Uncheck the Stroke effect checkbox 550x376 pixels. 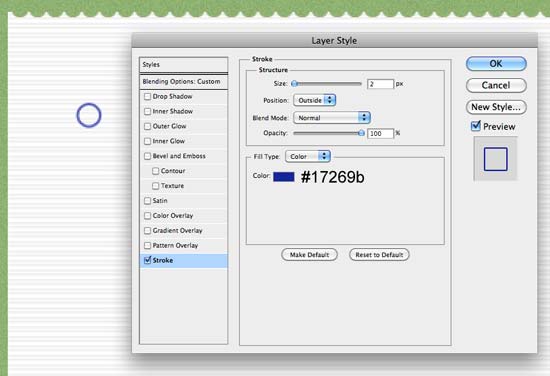[x=147, y=260]
